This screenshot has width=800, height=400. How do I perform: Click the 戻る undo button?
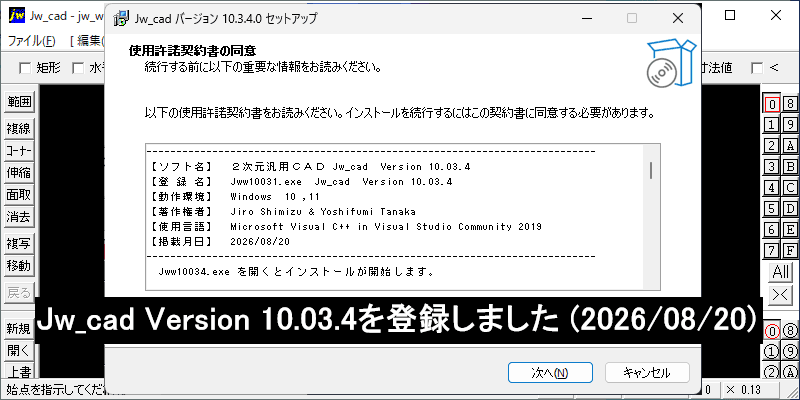pyautogui.click(x=19, y=293)
